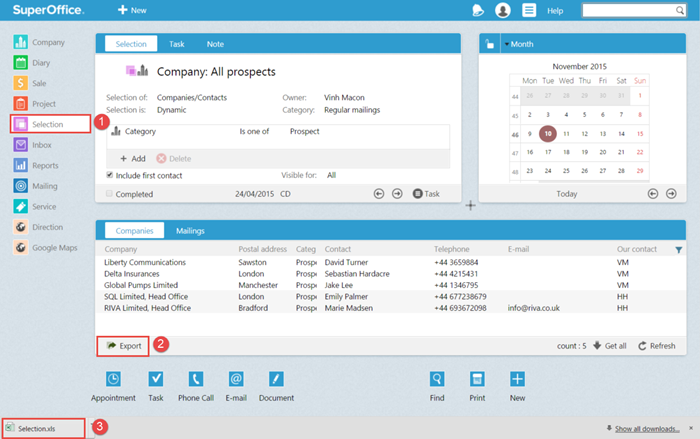Click the Category criteria row
700x439 pixels.
[x=278, y=131]
